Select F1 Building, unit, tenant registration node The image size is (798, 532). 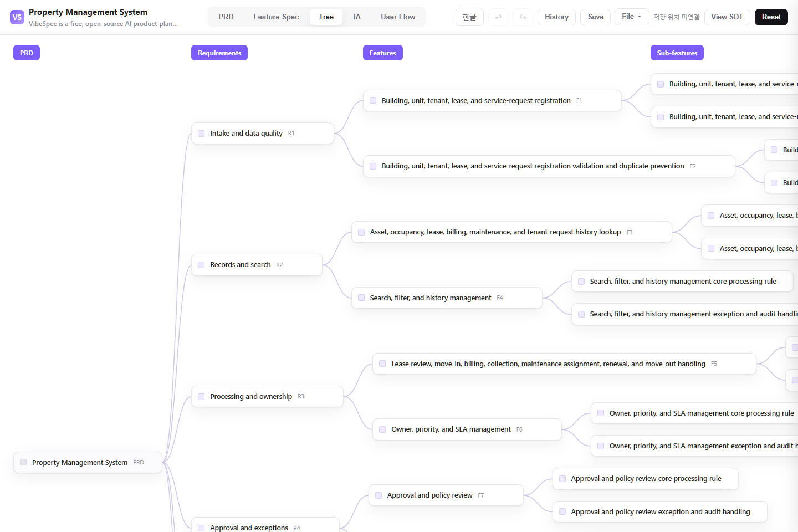[492, 100]
